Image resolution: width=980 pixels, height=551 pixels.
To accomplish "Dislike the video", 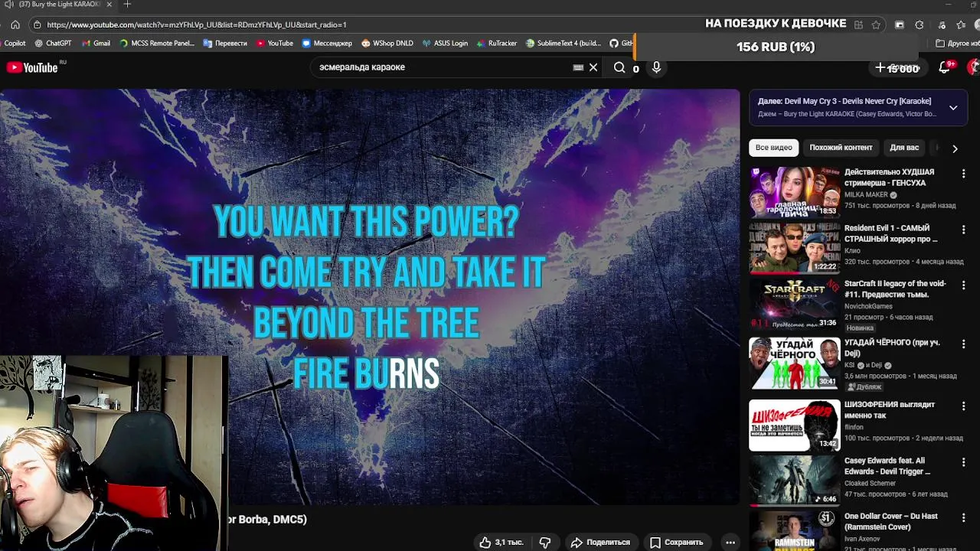I will [x=545, y=543].
